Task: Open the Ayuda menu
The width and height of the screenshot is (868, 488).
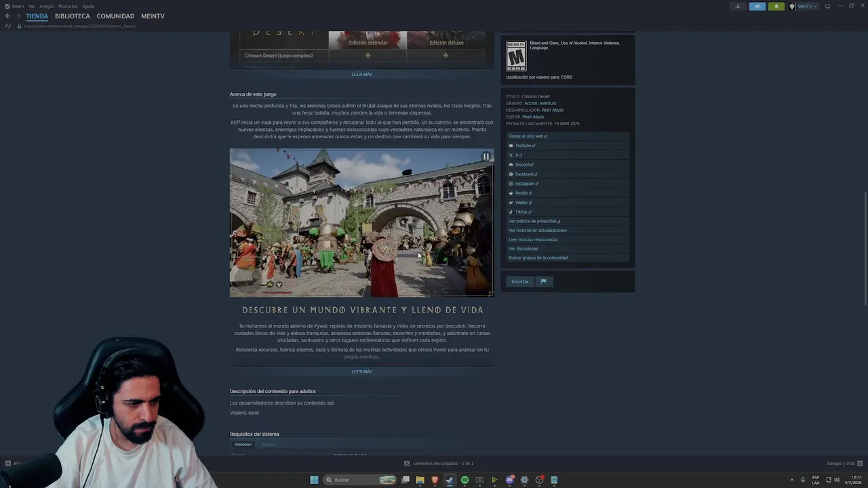Action: pos(88,6)
